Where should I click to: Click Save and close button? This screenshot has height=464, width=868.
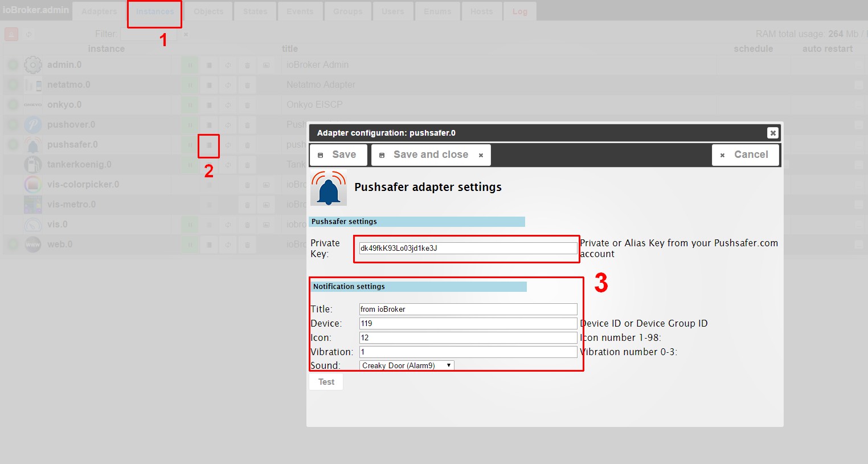point(431,154)
